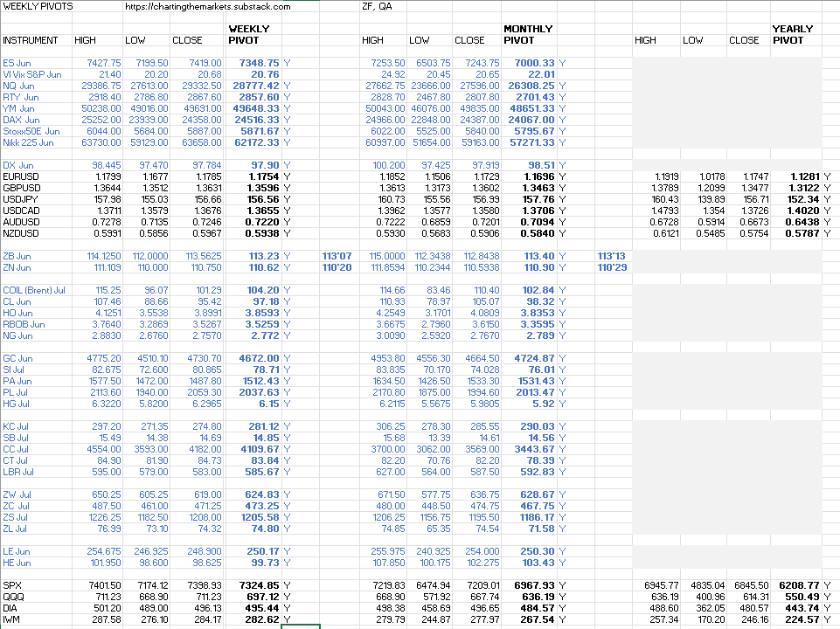Select the INSTRUMENT column header

click(x=30, y=40)
